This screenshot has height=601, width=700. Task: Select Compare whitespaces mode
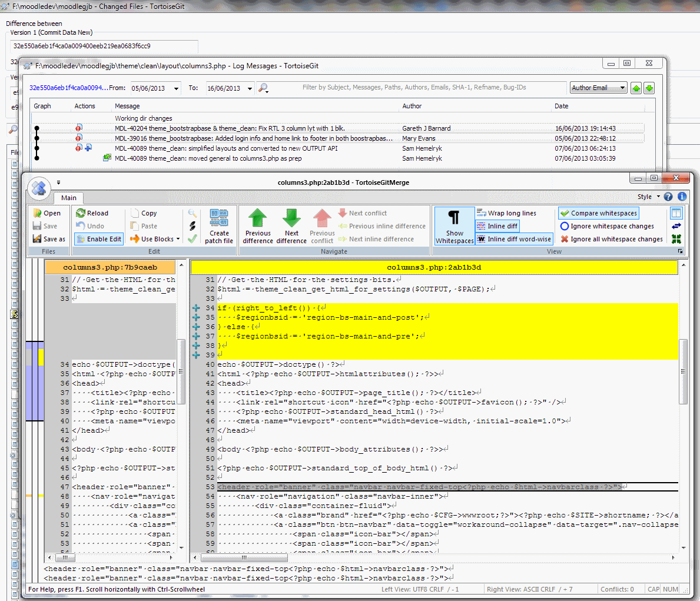599,214
